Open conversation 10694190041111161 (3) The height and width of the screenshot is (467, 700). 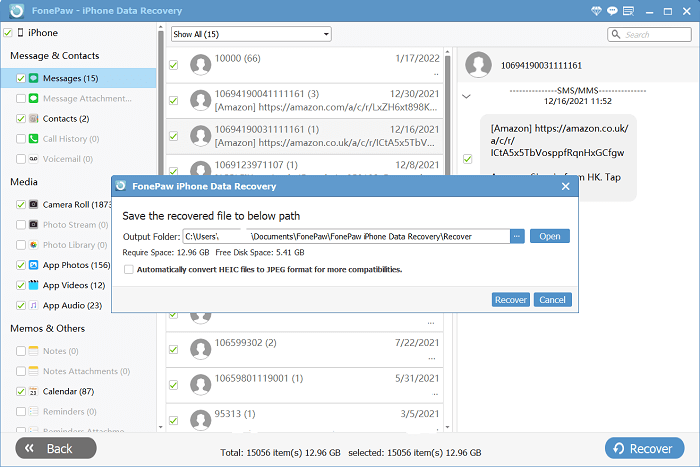point(304,100)
